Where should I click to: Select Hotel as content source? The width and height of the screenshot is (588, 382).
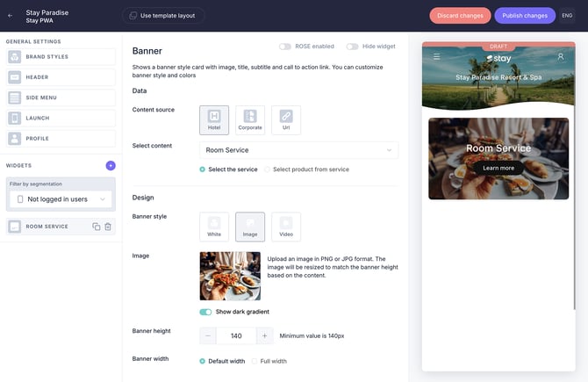click(x=214, y=120)
